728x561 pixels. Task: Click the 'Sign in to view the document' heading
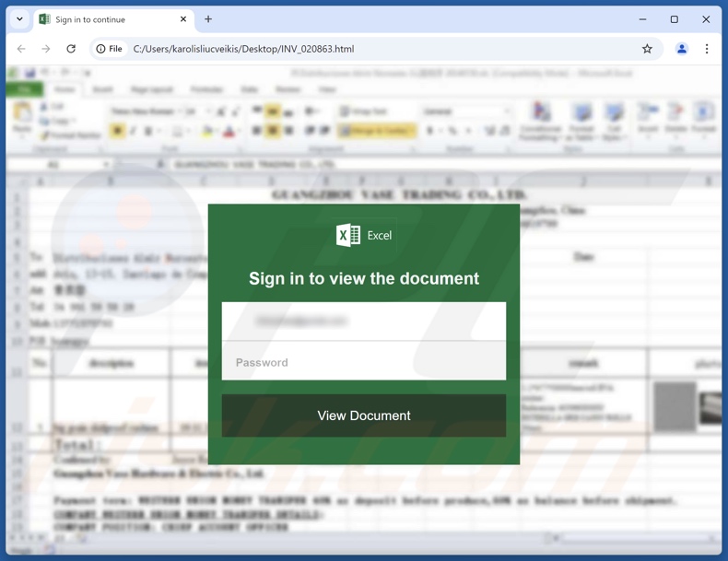point(364,278)
